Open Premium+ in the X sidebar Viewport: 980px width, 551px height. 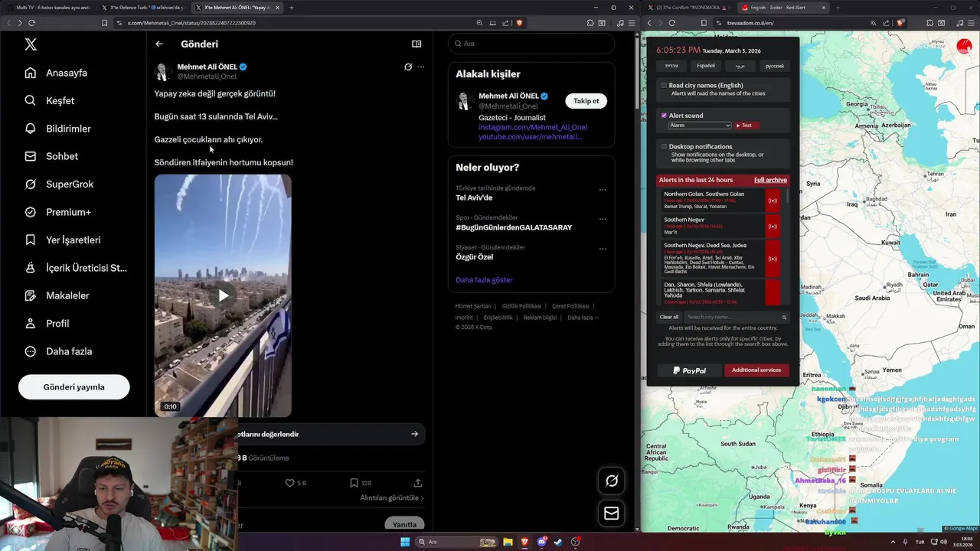57,212
